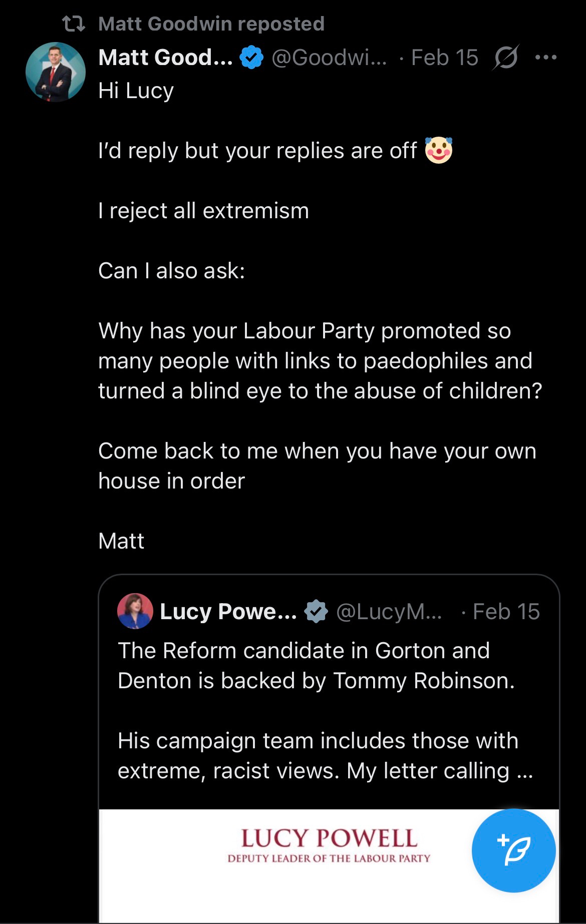Click the main post's Feb 15 timestamp

[444, 58]
